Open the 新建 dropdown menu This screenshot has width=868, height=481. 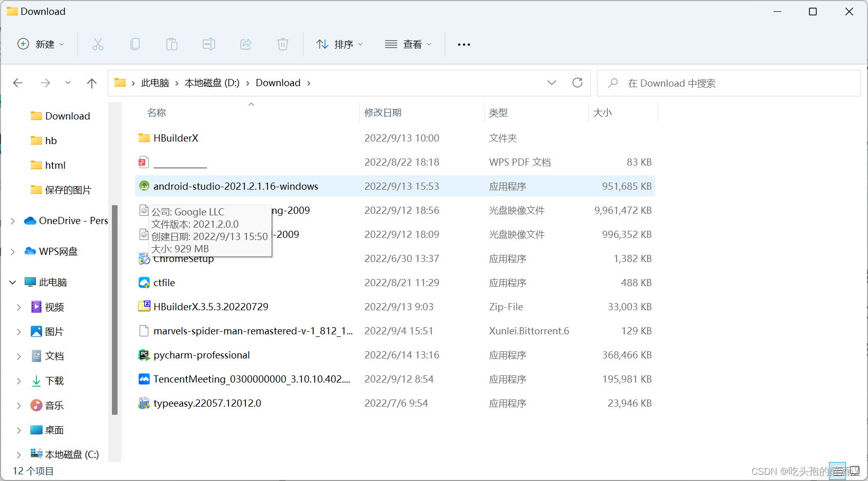pos(41,44)
